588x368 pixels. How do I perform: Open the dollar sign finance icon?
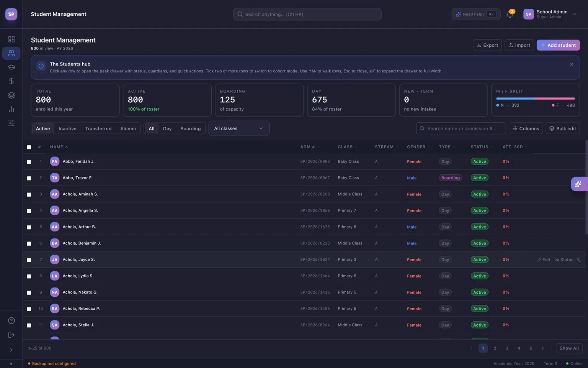pyautogui.click(x=11, y=81)
